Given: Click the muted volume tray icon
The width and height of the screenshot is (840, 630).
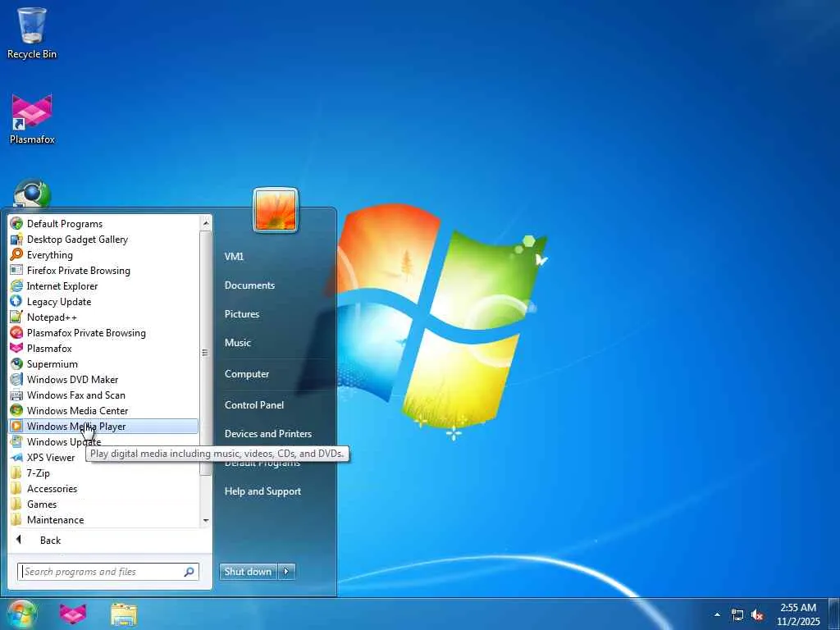Looking at the screenshot, I should [757, 615].
